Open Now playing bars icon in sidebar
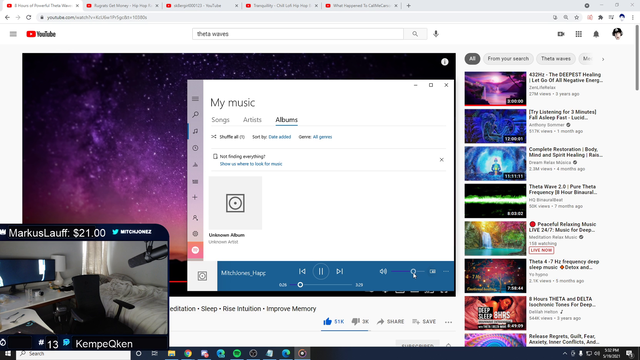This screenshot has height=360, width=640. [x=195, y=164]
